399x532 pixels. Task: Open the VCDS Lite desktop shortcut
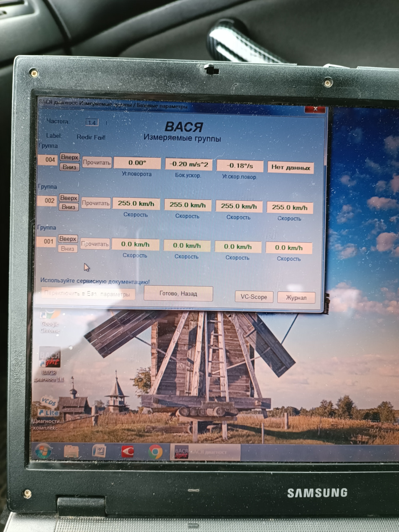(x=49, y=412)
